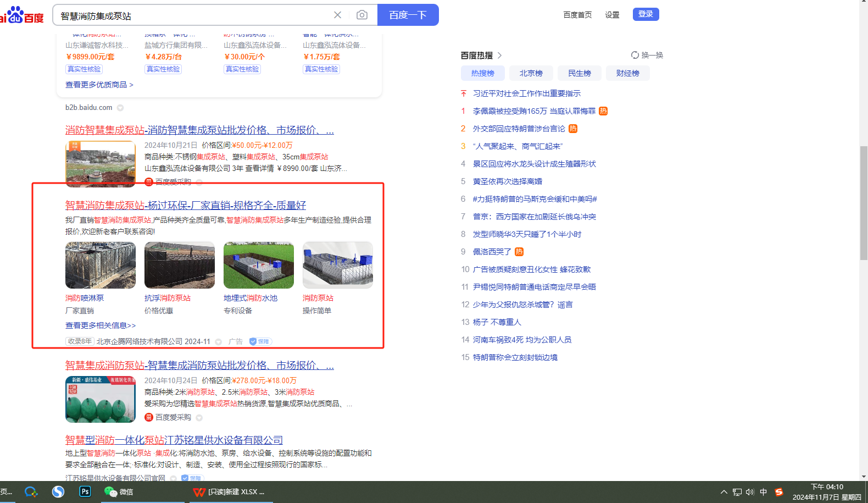Click the 百度一下 search button
Image resolution: width=868 pixels, height=503 pixels.
tap(408, 15)
